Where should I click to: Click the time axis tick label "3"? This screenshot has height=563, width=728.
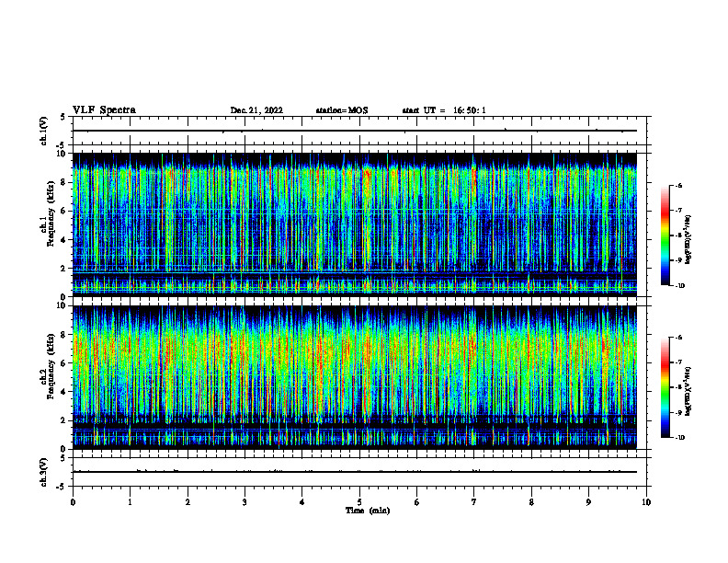point(245,502)
